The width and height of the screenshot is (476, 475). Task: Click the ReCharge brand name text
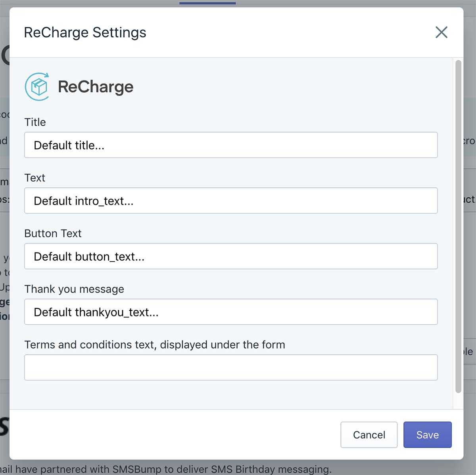pyautogui.click(x=96, y=87)
